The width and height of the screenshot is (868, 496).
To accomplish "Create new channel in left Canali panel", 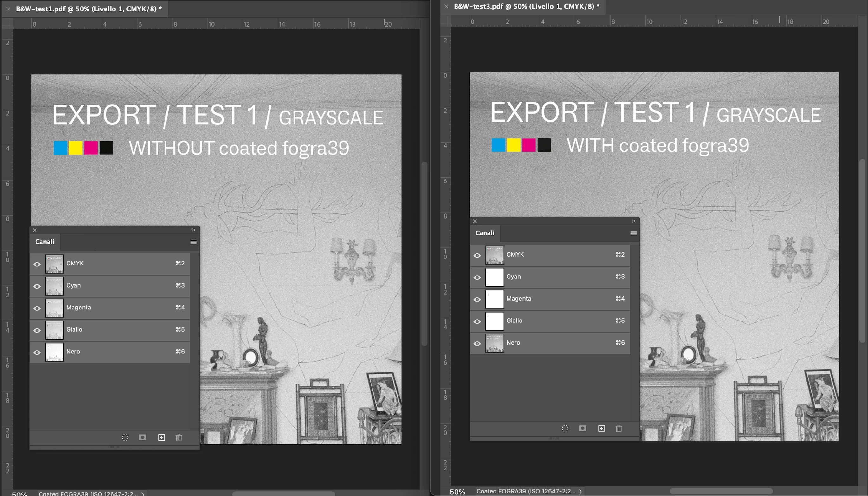I will pyautogui.click(x=162, y=437).
